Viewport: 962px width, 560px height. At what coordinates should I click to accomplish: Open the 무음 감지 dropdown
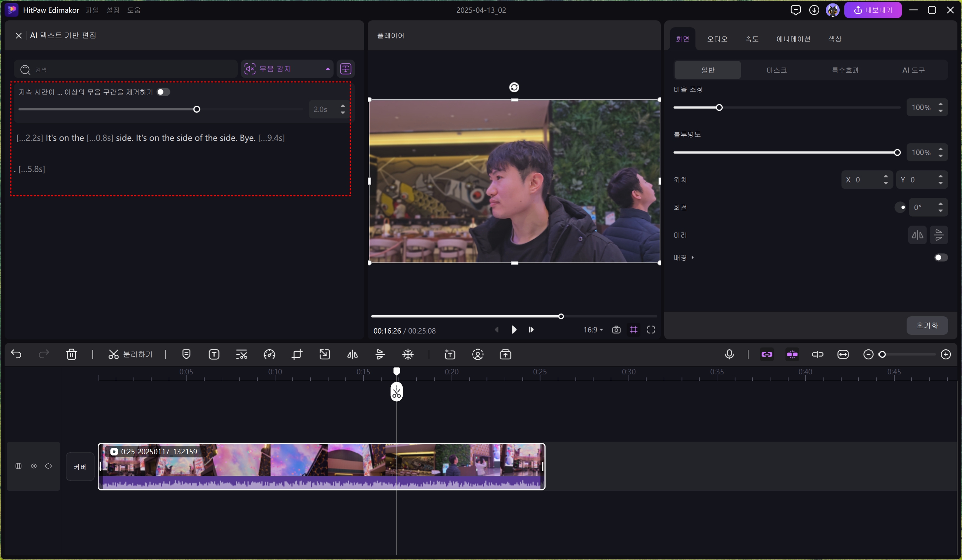pyautogui.click(x=287, y=69)
